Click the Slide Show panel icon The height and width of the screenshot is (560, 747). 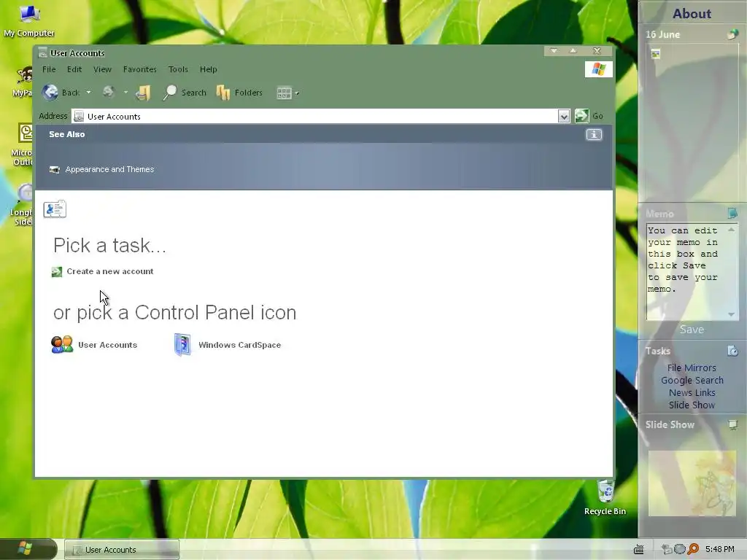tap(732, 424)
